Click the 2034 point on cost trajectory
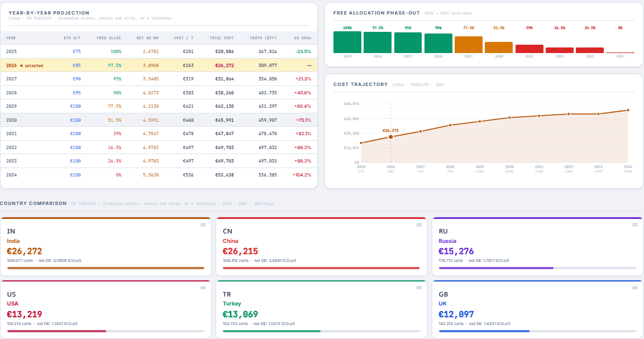 [x=628, y=110]
